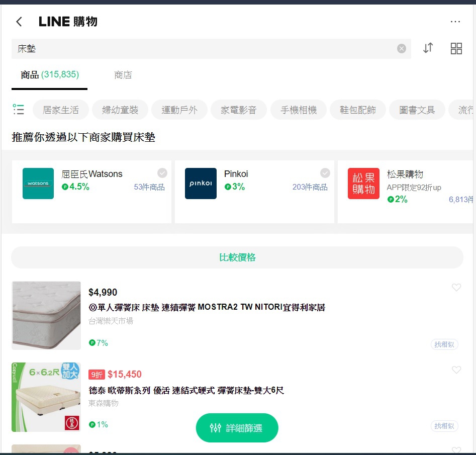The width and height of the screenshot is (476, 455).
Task: Open the Pinkoi store logo
Action: click(x=201, y=184)
